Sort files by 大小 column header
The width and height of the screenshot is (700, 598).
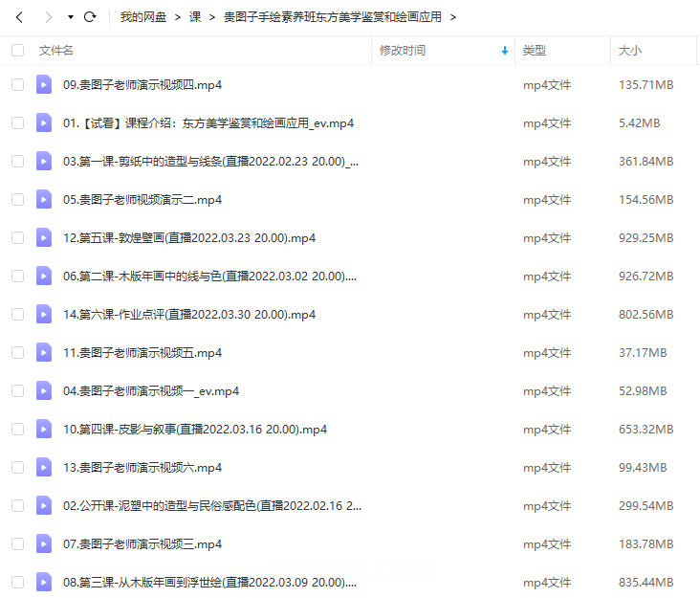pyautogui.click(x=630, y=51)
